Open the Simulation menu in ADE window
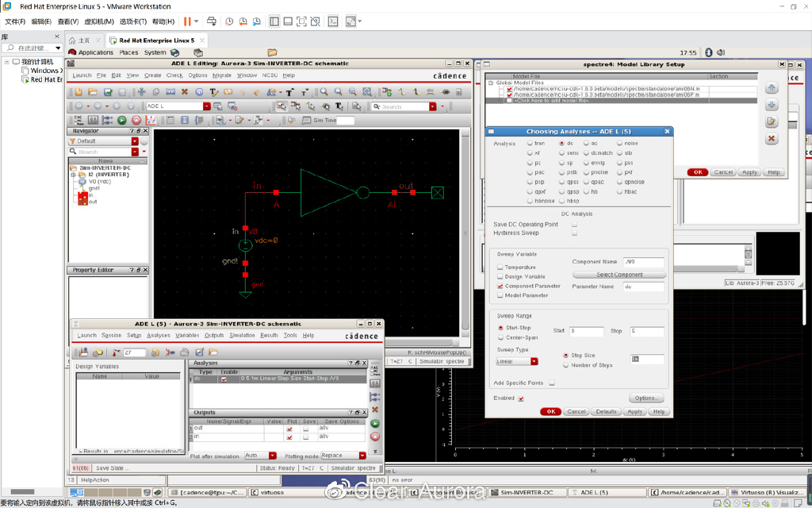Image resolution: width=812 pixels, height=508 pixels. pos(242,335)
